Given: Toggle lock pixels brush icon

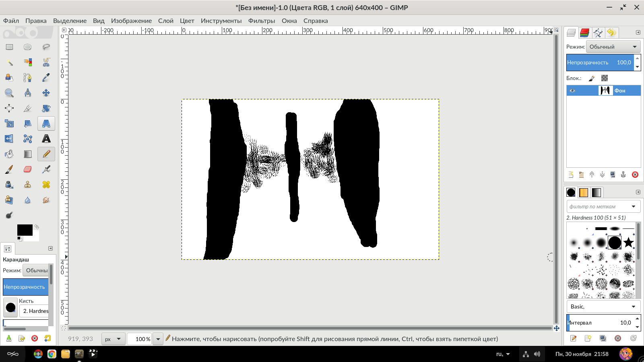Looking at the screenshot, I should click(x=592, y=78).
